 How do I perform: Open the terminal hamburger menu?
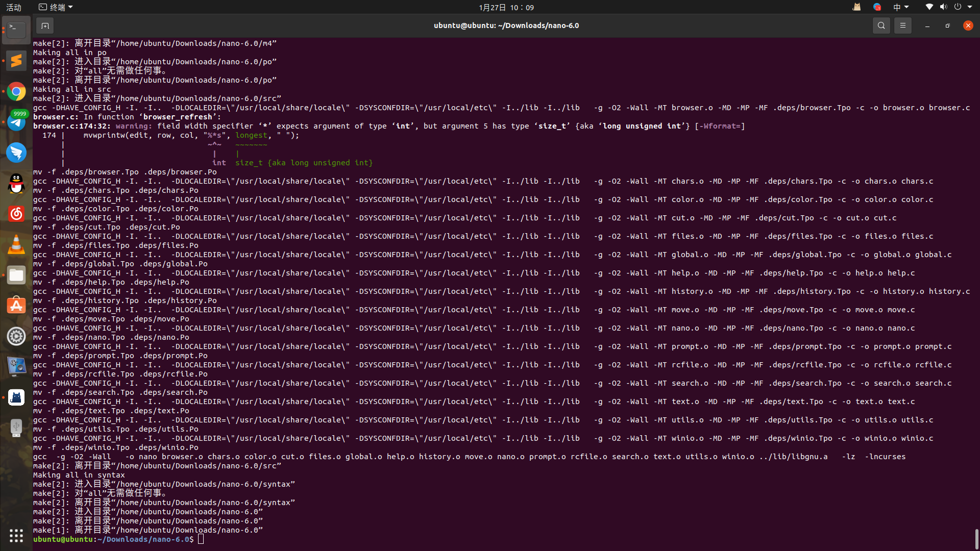(x=902, y=26)
